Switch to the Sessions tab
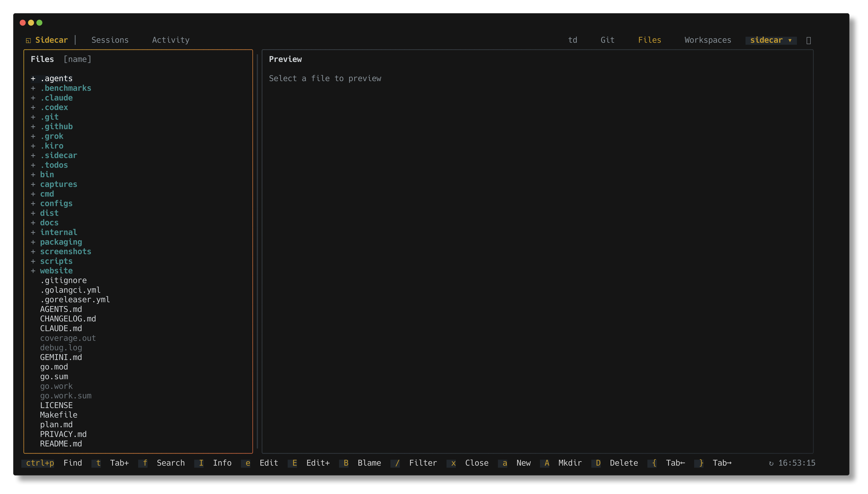This screenshot has height=494, width=868. click(110, 40)
